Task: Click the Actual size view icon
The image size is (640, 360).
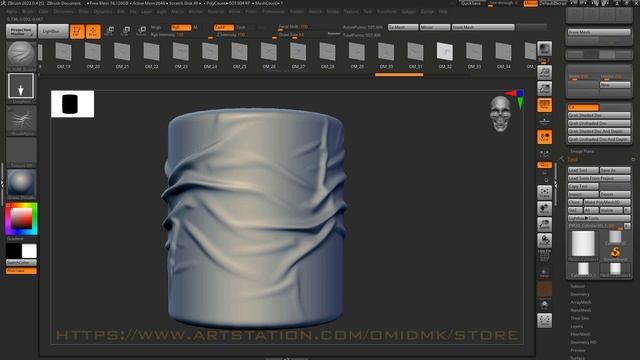Action: 544,73
